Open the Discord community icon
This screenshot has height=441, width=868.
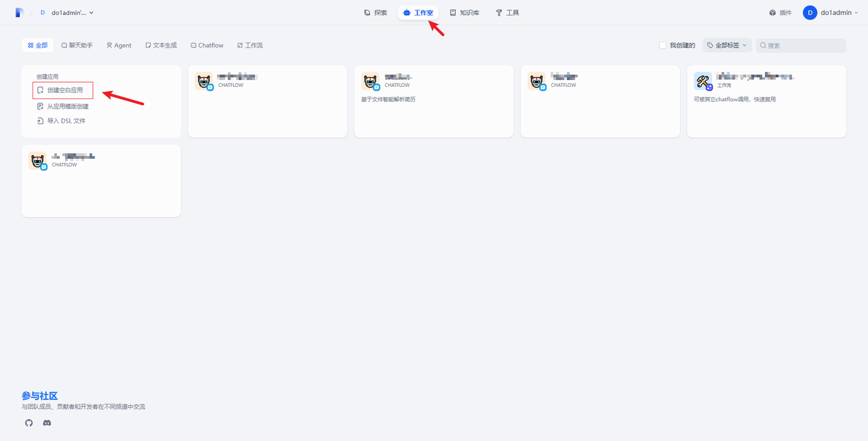[47, 423]
